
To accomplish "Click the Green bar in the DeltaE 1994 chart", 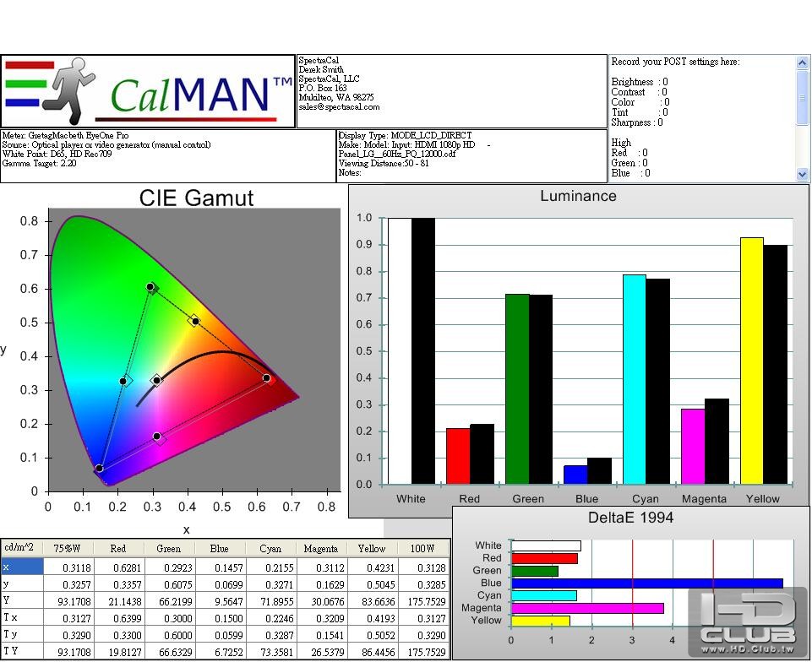I will (x=534, y=571).
